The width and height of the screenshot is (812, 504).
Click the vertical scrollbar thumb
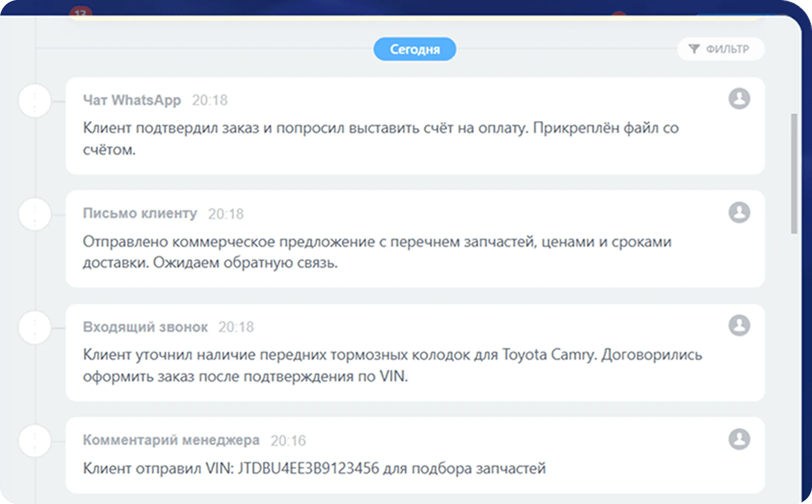pos(794,174)
